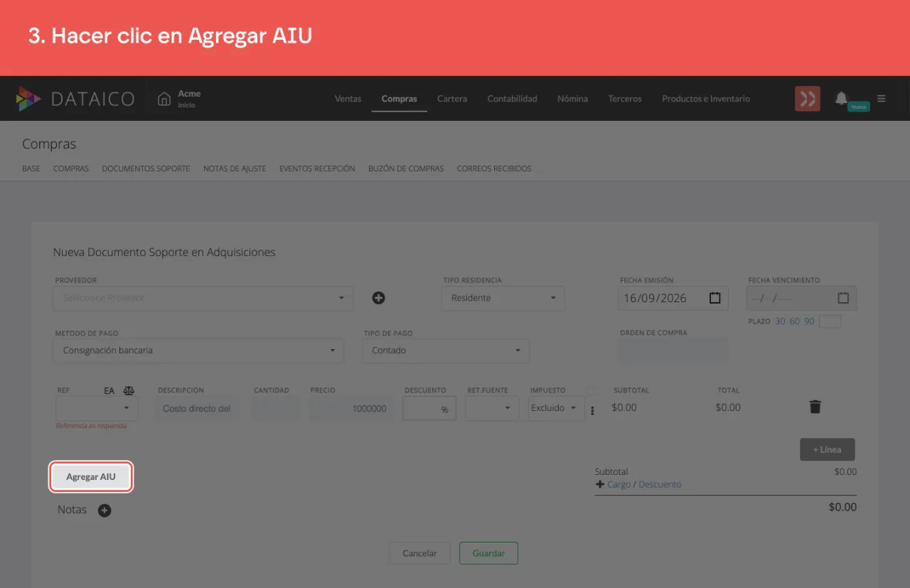Open the hamburger menu

click(882, 99)
